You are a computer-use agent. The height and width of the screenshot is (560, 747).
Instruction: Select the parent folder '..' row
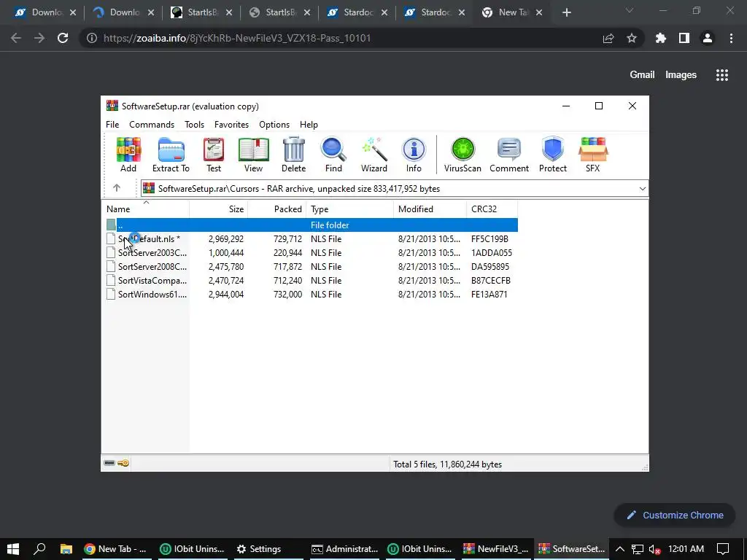(x=311, y=225)
